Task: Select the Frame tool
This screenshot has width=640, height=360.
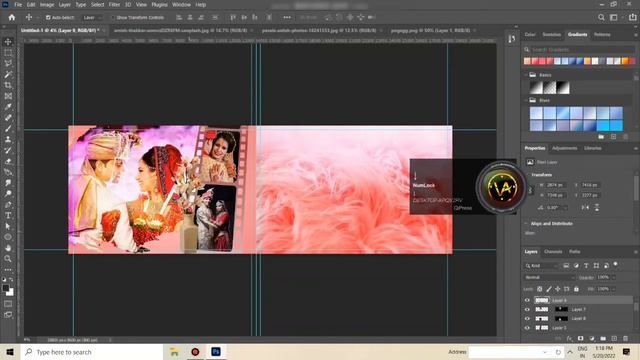Action: click(8, 96)
